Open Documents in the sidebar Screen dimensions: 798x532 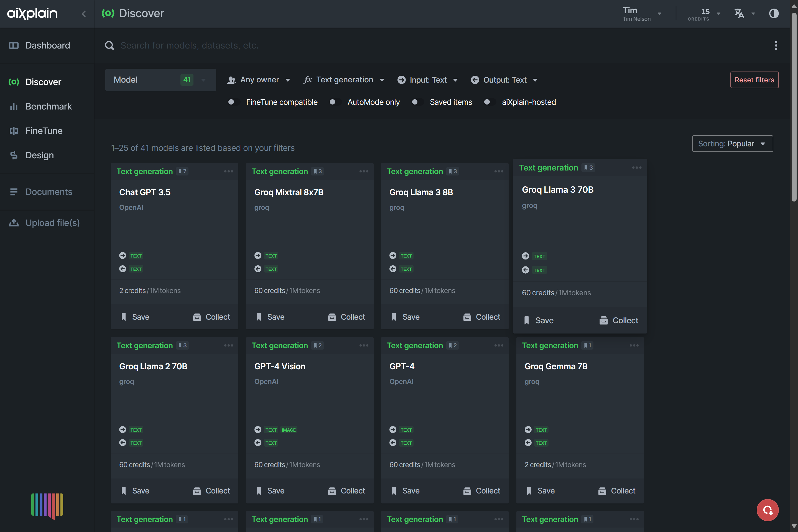(47, 192)
